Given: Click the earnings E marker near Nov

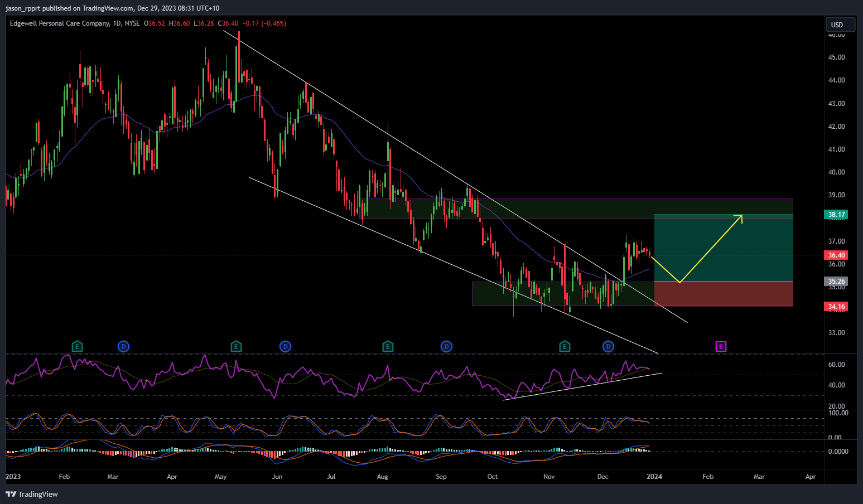Looking at the screenshot, I should tap(565, 347).
